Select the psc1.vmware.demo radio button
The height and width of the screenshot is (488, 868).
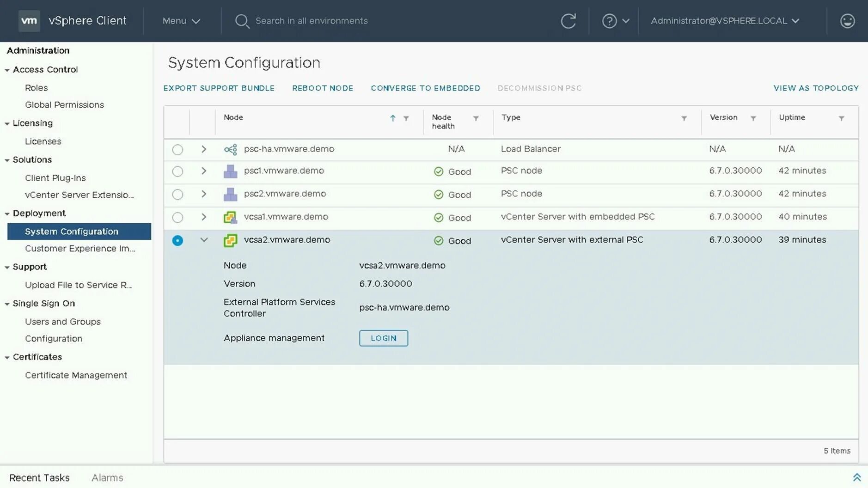pyautogui.click(x=177, y=171)
